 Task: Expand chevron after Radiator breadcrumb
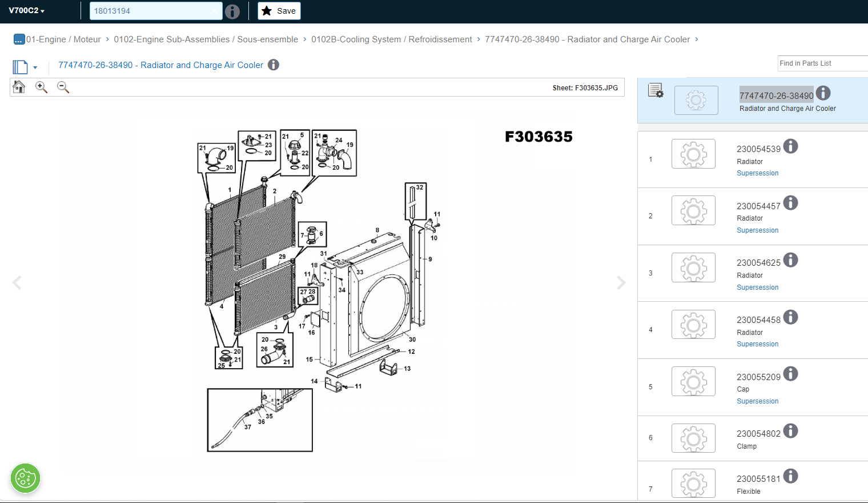pos(697,39)
